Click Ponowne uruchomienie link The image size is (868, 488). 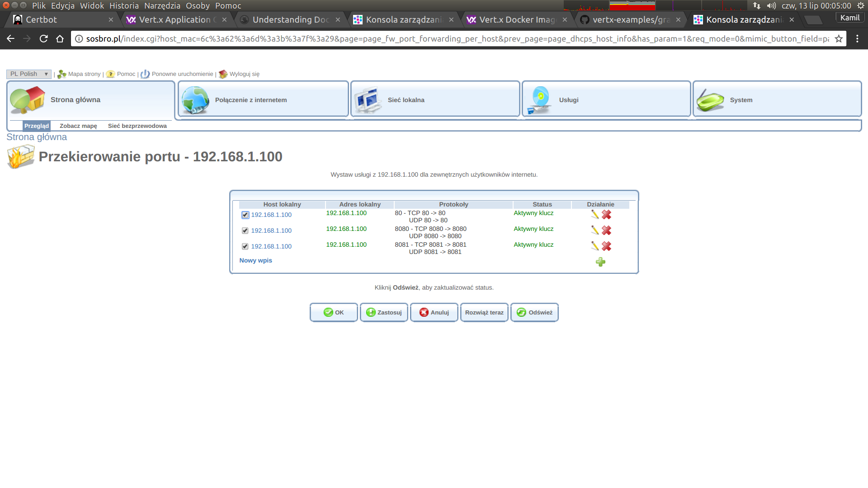182,74
